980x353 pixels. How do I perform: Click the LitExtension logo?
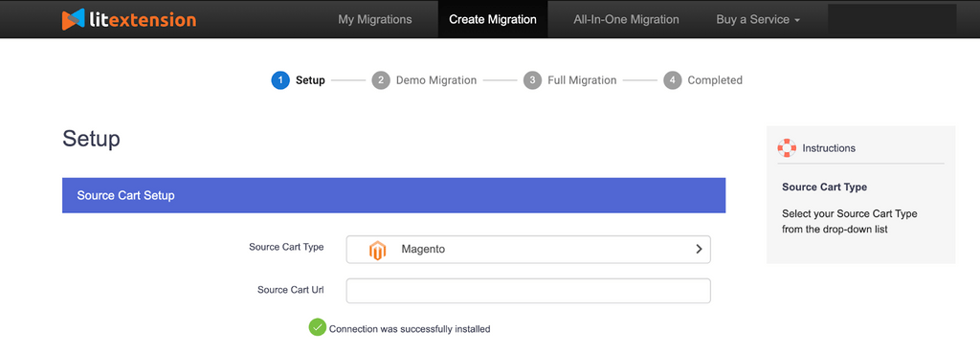[x=129, y=19]
